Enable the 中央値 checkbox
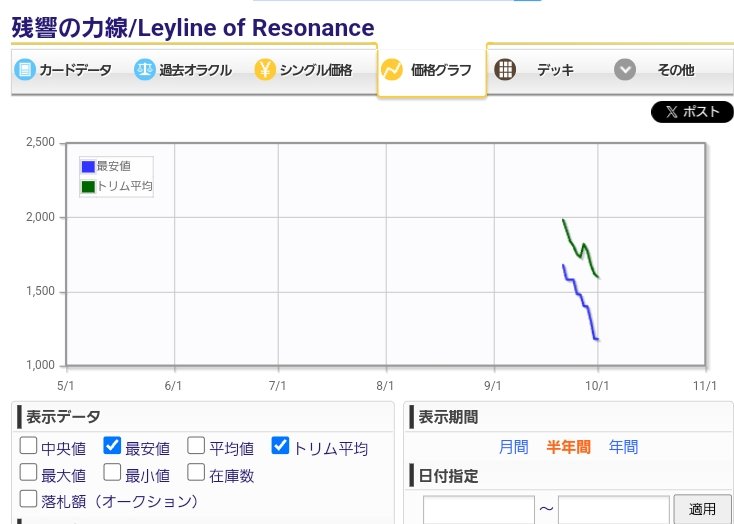The height and width of the screenshot is (524, 734). coord(29,446)
